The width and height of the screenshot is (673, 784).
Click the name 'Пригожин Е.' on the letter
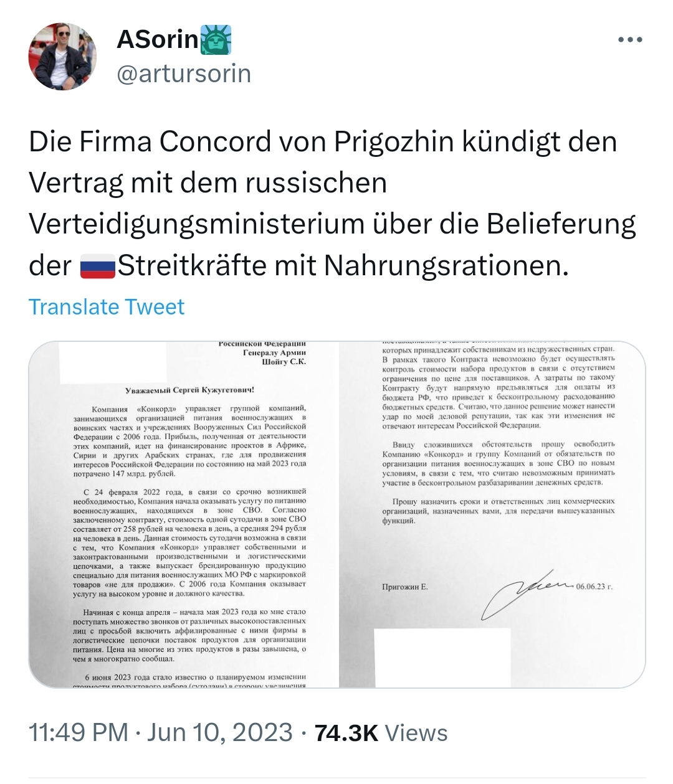coord(405,587)
